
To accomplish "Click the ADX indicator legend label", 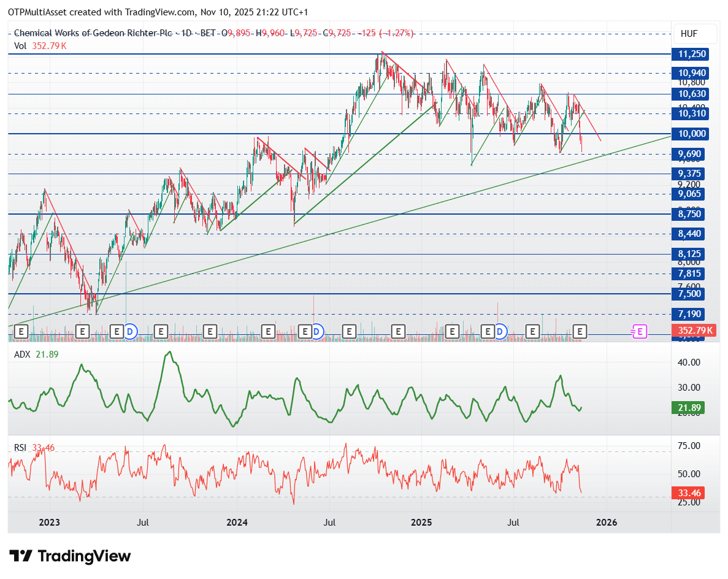I will [x=22, y=355].
